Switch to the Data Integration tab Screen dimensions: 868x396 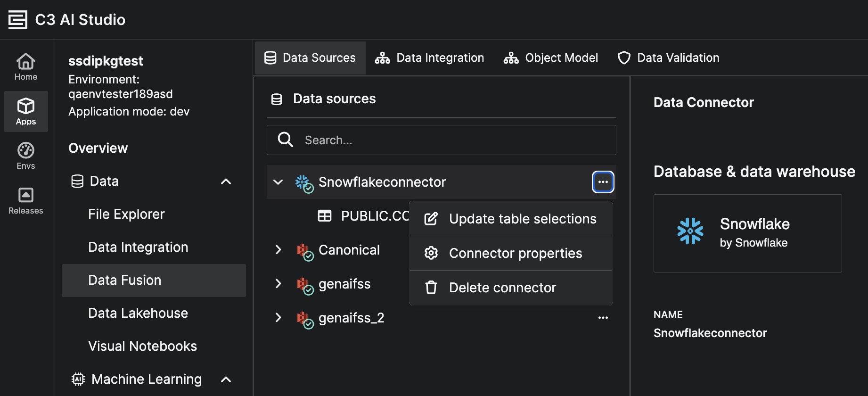430,58
